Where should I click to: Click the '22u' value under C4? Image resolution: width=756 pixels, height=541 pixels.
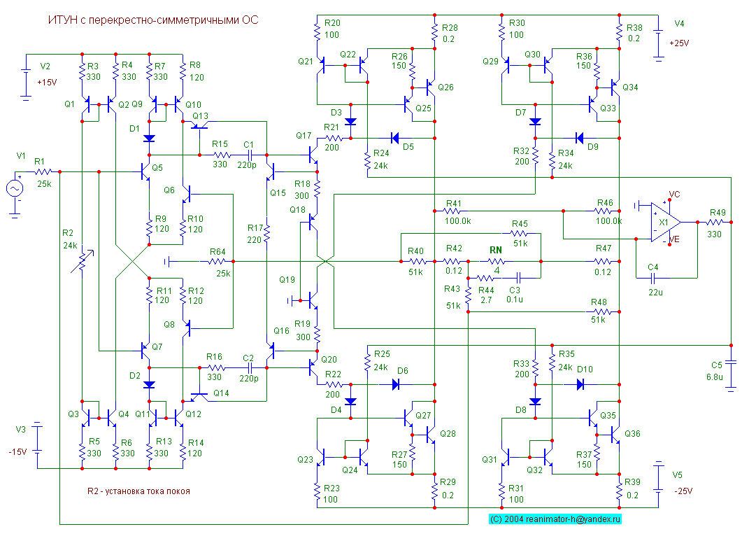[655, 293]
